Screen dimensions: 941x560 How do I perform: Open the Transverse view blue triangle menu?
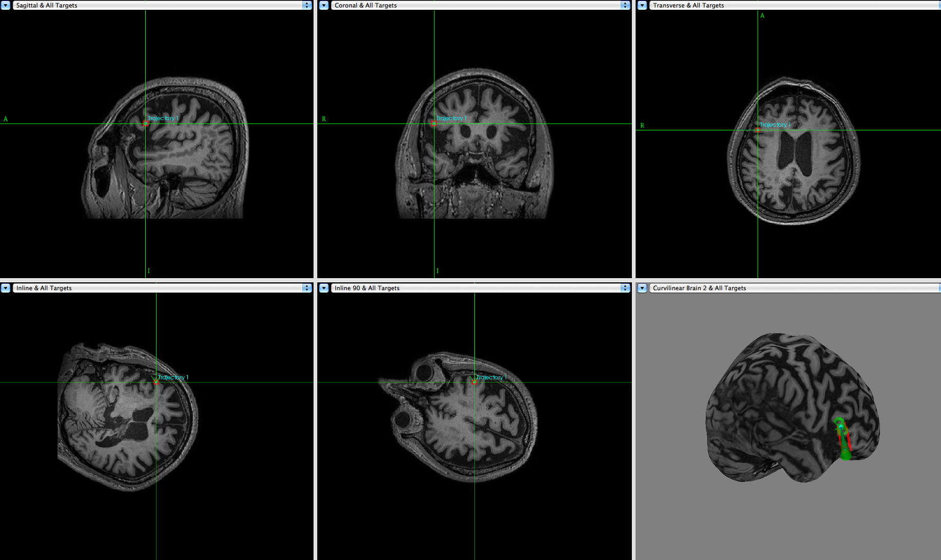point(642,5)
